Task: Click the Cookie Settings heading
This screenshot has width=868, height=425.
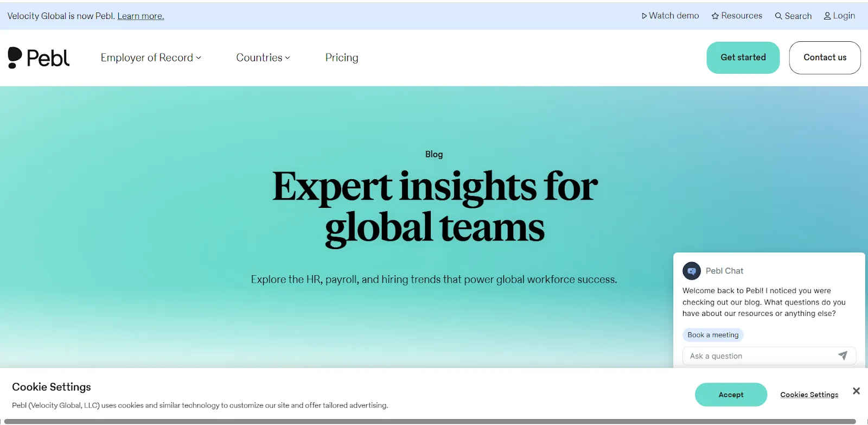Action: [x=52, y=387]
